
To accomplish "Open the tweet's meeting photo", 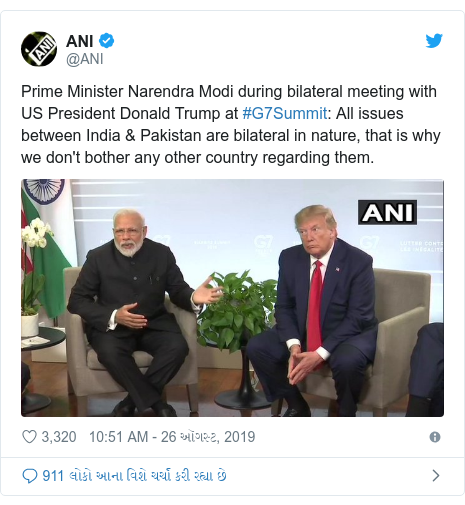I will click(232, 298).
